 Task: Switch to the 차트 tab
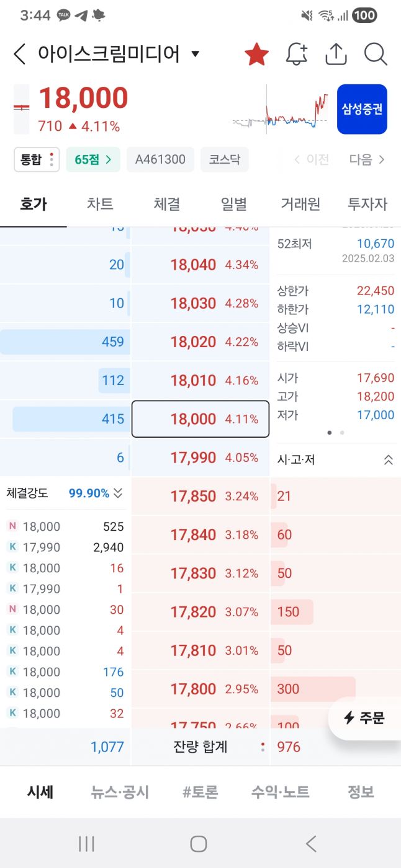[100, 204]
